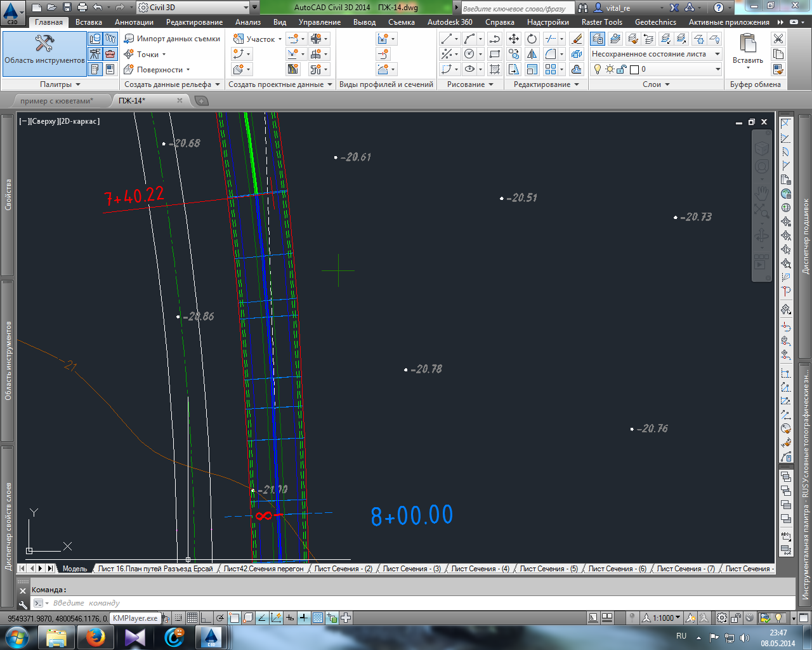
Task: Expand the Слои panel
Action: [656, 84]
